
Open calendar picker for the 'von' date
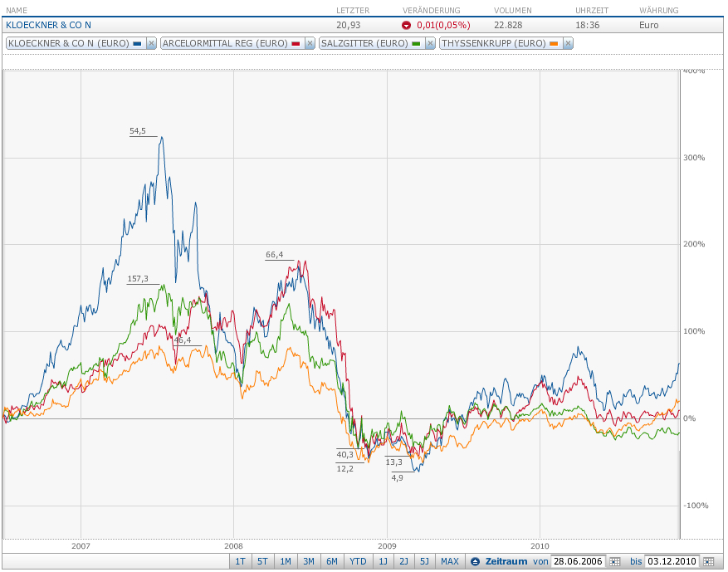pos(614,562)
